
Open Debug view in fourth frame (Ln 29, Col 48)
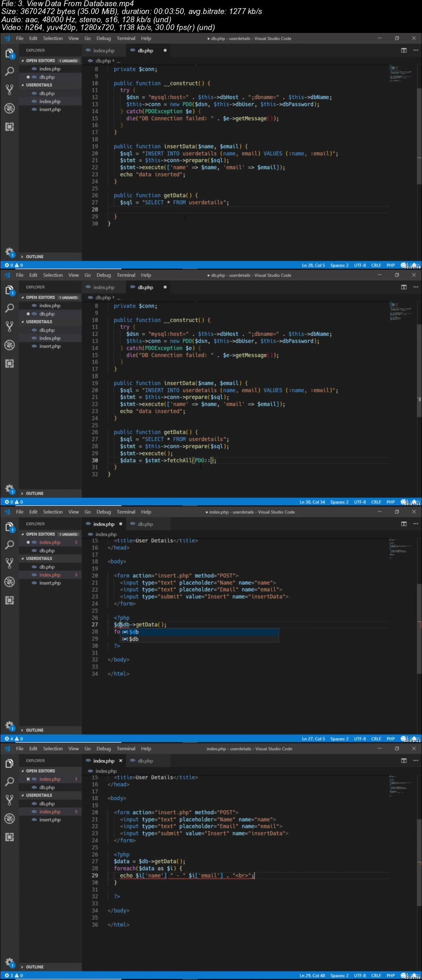[x=9, y=819]
